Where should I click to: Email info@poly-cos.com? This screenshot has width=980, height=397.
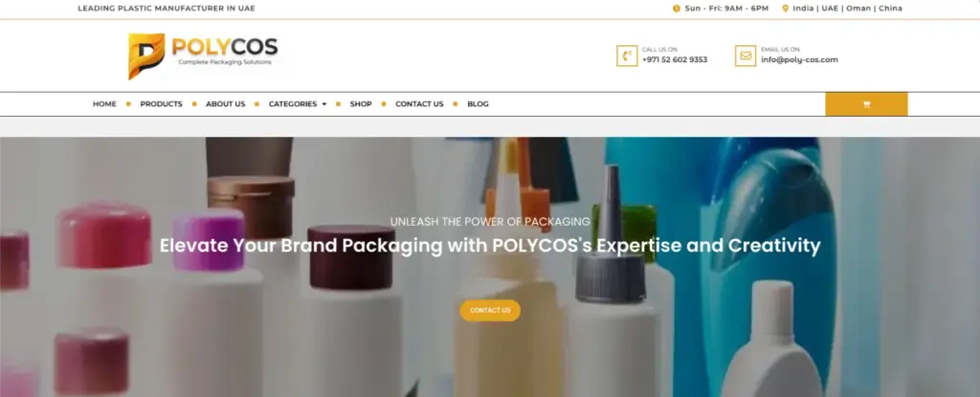(x=799, y=60)
